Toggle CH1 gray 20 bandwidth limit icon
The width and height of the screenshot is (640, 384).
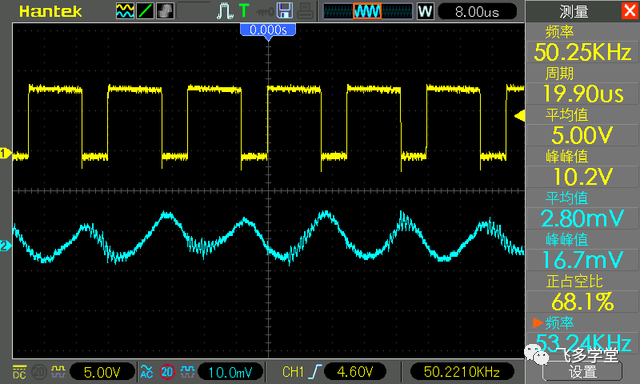pos(39,372)
